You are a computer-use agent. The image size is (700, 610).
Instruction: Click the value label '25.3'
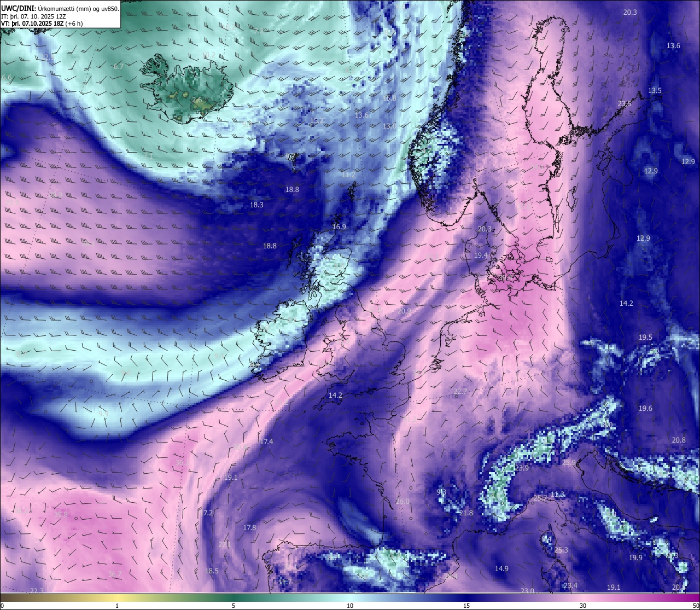561,550
